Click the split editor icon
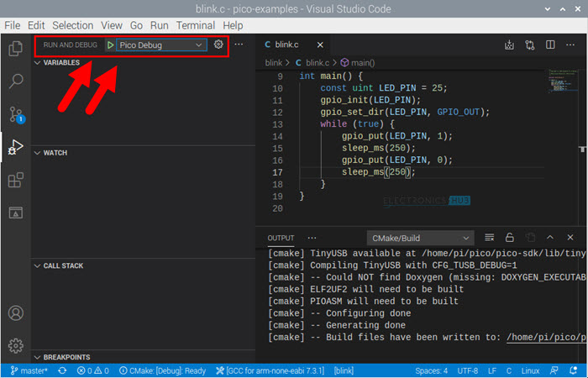 [550, 45]
